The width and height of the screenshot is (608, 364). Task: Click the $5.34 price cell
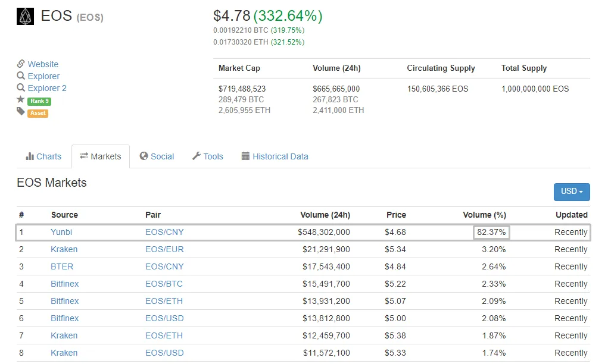click(x=395, y=249)
